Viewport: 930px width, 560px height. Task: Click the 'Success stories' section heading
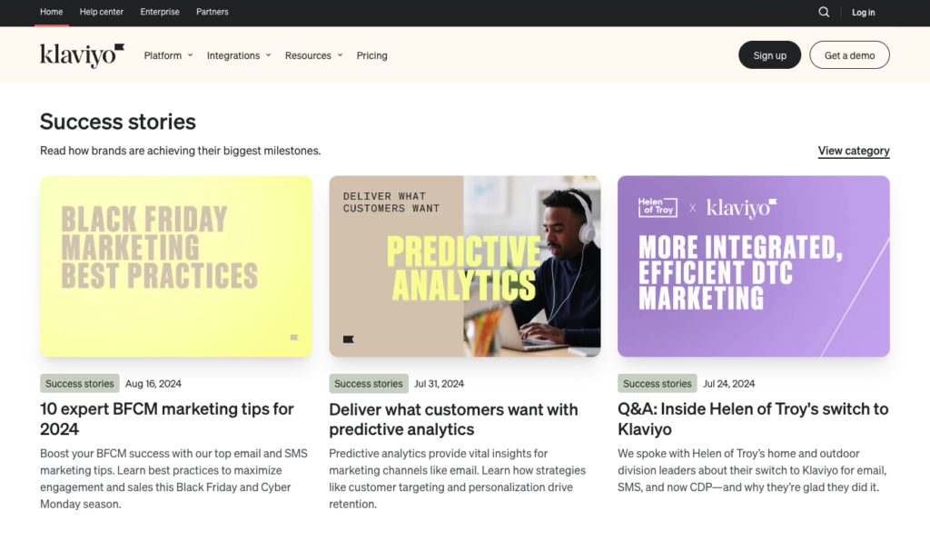pos(118,122)
